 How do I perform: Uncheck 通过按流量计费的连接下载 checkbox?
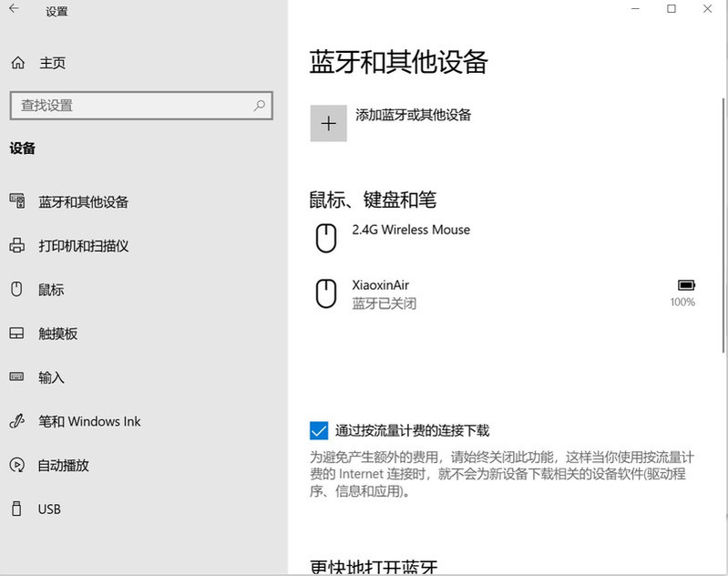point(319,430)
